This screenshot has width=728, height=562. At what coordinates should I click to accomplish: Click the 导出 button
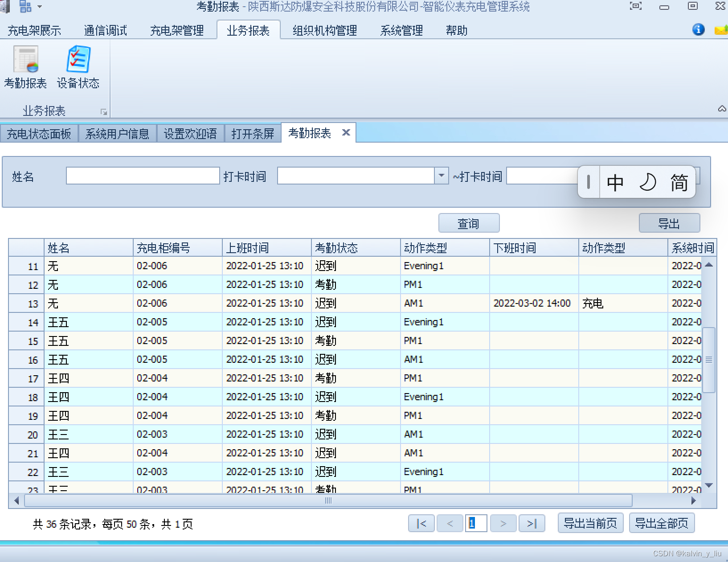pos(669,223)
